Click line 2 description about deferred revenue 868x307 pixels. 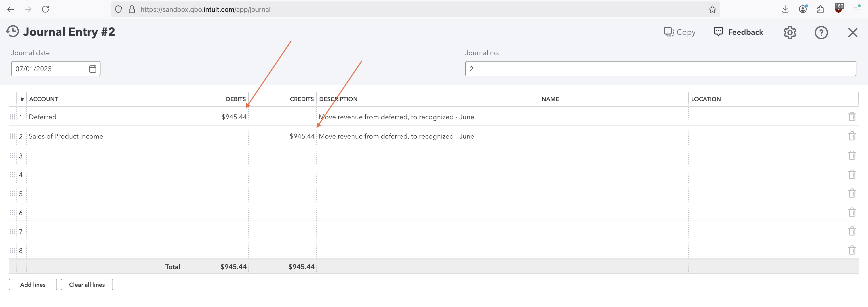click(x=396, y=136)
